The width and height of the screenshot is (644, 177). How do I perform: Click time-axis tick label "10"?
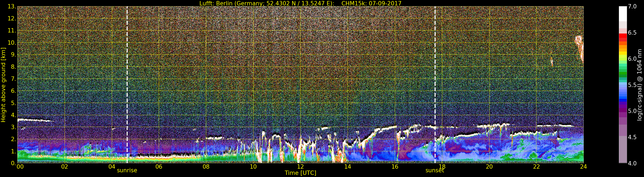[253, 167]
